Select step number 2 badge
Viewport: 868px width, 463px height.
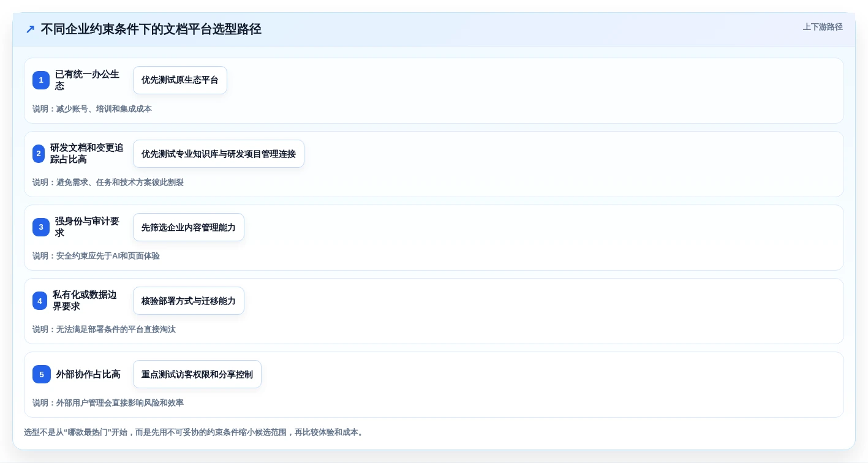[x=39, y=154]
